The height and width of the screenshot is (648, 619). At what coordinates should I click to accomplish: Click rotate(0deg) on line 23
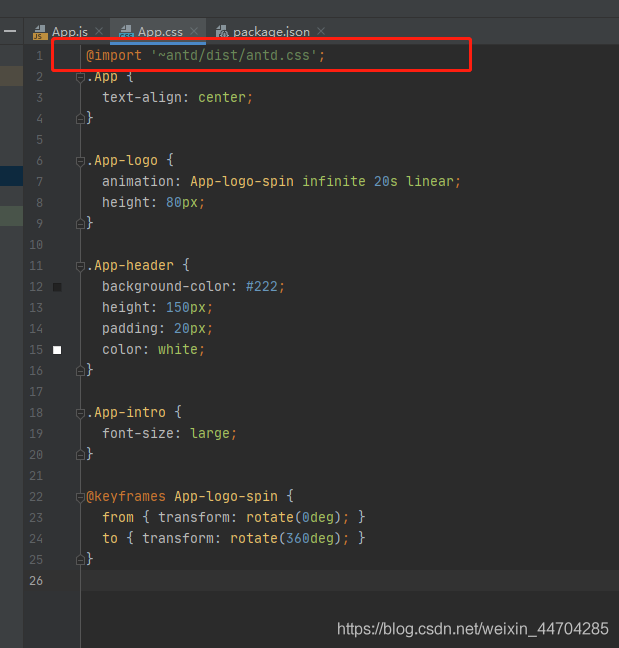pyautogui.click(x=293, y=518)
